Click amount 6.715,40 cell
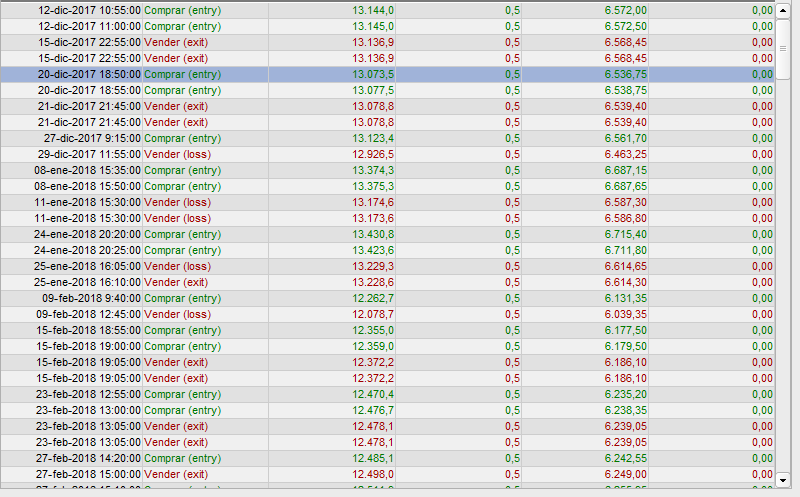This screenshot has height=497, width=800. pos(626,234)
